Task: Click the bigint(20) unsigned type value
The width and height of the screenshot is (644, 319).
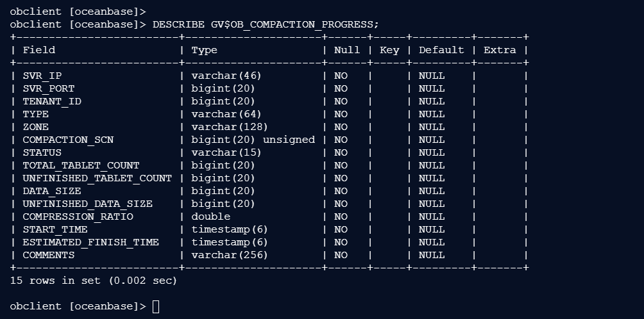Action: coord(253,140)
